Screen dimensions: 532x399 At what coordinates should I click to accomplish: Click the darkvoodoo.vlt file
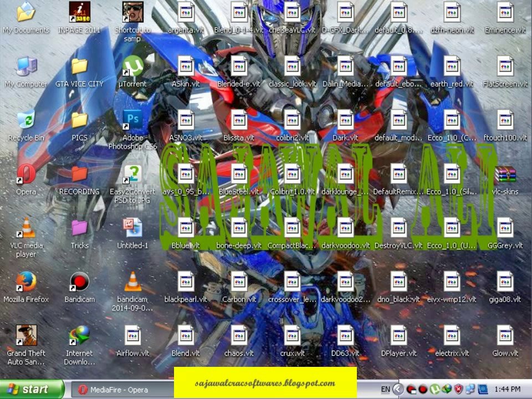(x=346, y=228)
